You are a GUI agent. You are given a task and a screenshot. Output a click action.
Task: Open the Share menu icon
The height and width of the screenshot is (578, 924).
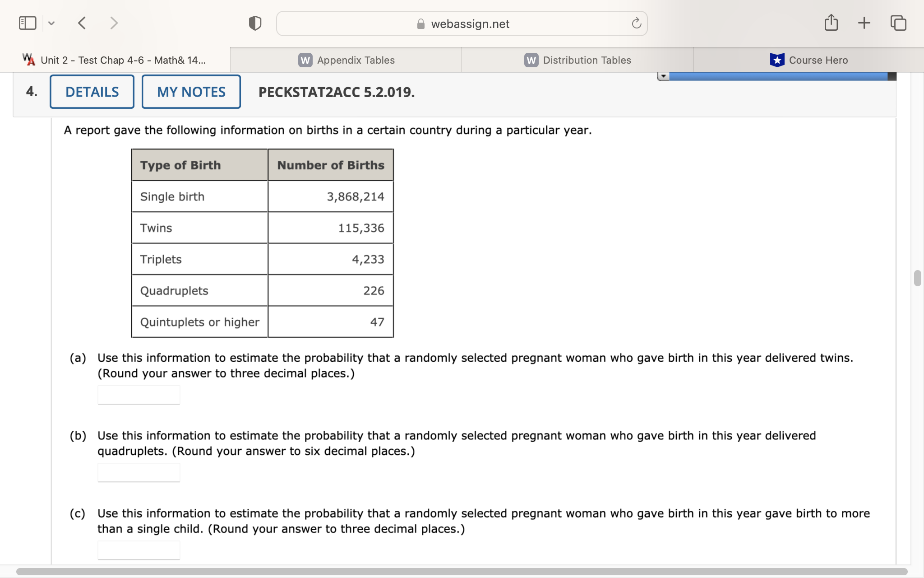click(831, 23)
